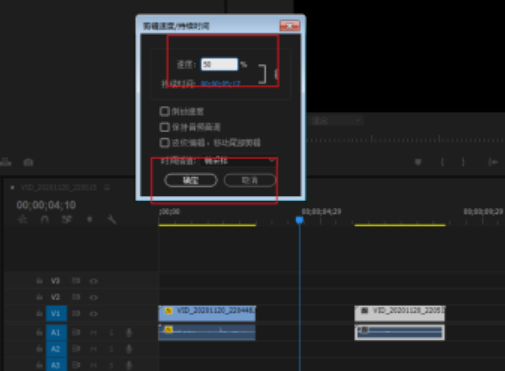This screenshot has height=371, width=505.
Task: Toggle sync lock for track A1
Action: [76, 332]
